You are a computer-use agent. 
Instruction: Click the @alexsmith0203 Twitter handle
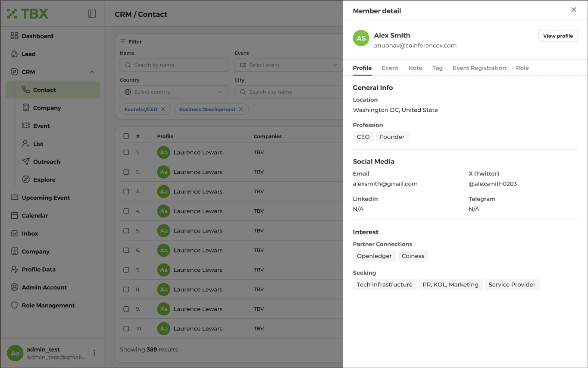(493, 184)
